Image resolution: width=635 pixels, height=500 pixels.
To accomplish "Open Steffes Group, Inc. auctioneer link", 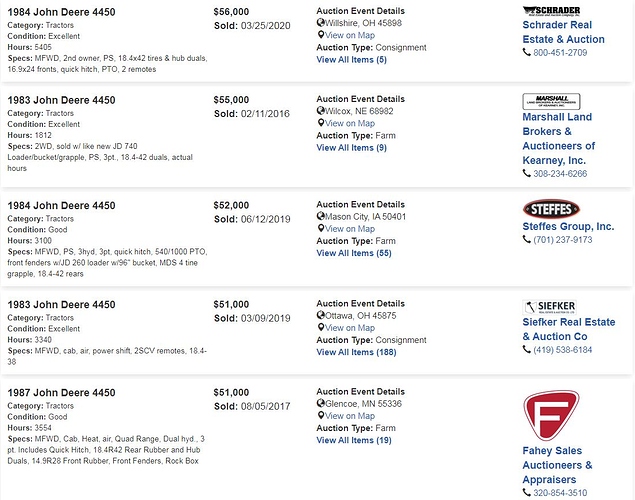I will [x=568, y=226].
